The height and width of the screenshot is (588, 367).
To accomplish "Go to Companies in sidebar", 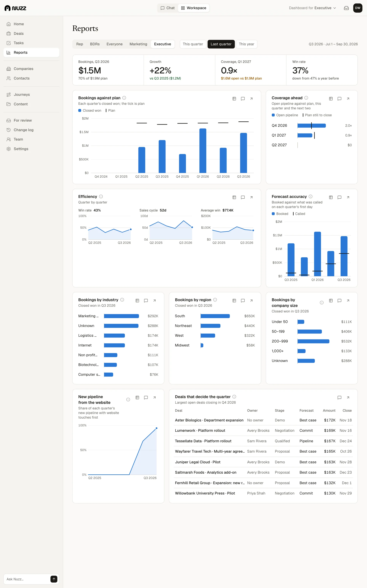I will (31, 69).
